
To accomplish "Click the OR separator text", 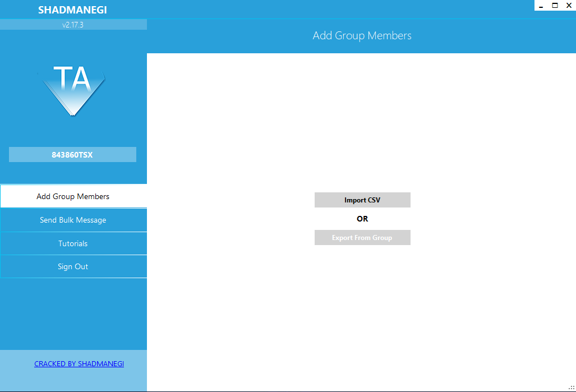I will (362, 219).
